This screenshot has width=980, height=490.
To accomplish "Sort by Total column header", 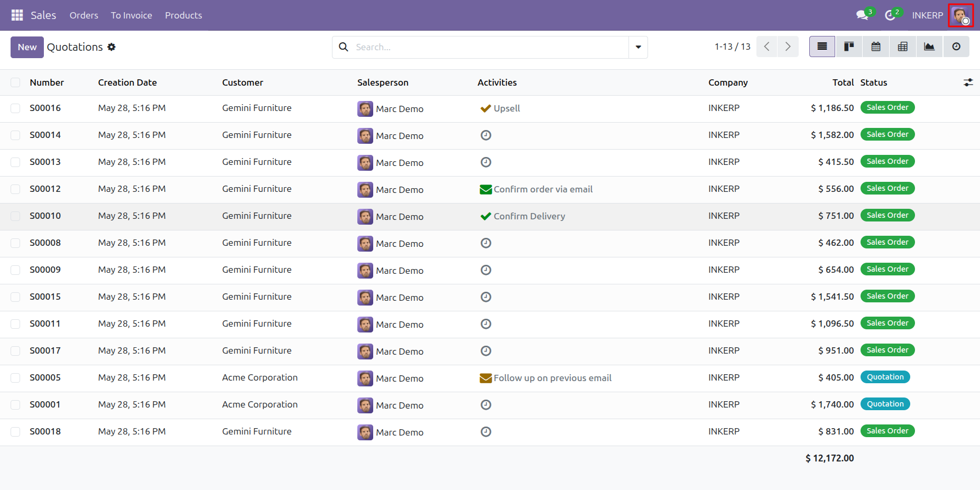I will click(843, 82).
